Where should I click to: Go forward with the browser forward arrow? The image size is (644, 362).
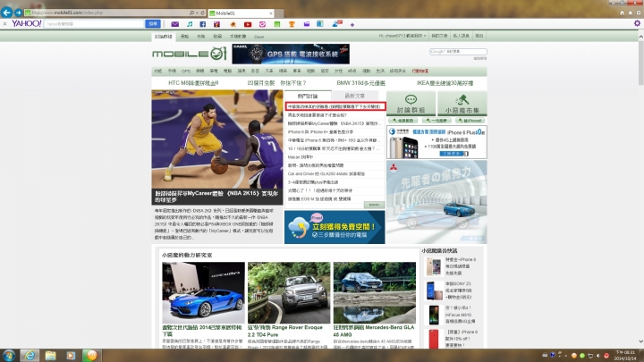point(18,13)
